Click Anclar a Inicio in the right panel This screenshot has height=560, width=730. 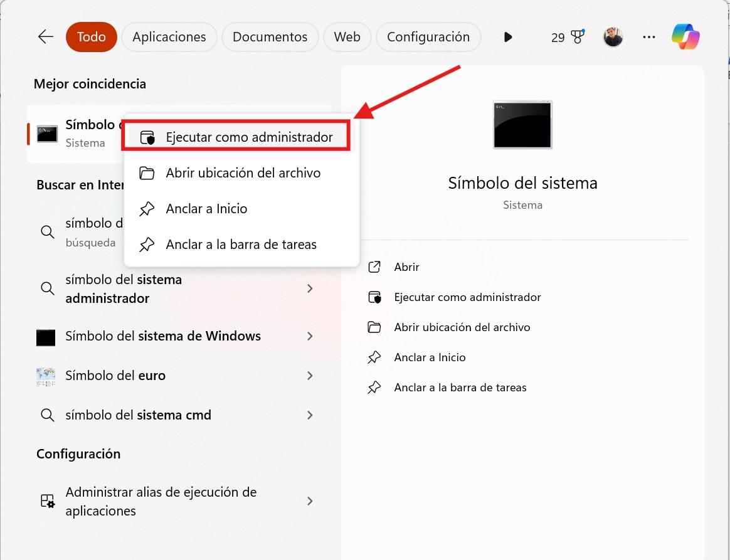pyautogui.click(x=429, y=357)
